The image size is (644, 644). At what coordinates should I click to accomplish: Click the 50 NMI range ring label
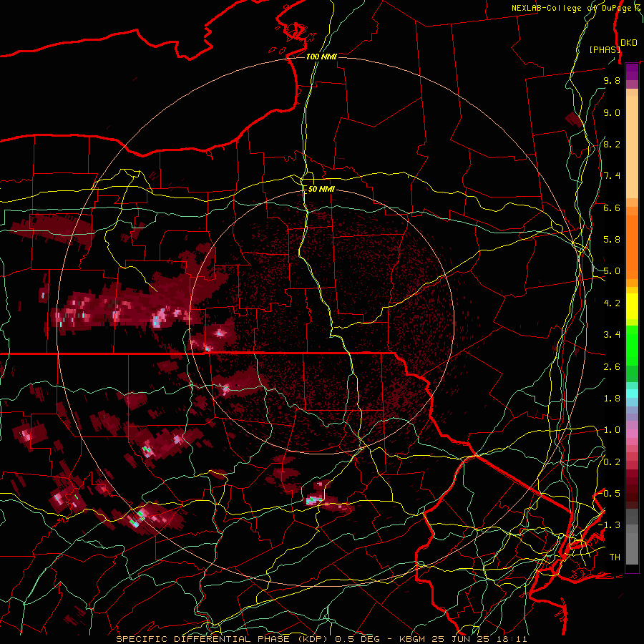coord(321,189)
